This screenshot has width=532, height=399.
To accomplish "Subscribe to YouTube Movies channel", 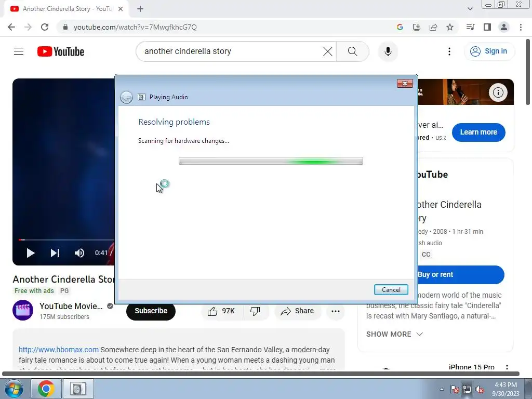I will pyautogui.click(x=151, y=311).
